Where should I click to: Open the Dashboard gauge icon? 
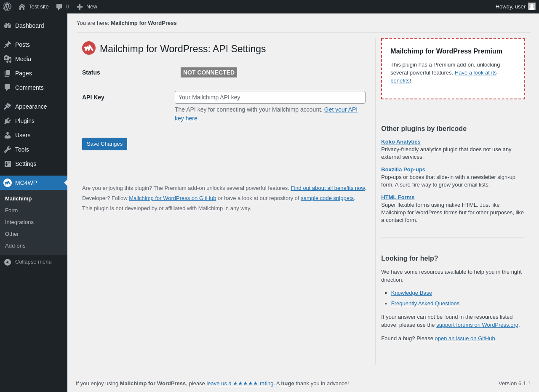[8, 26]
